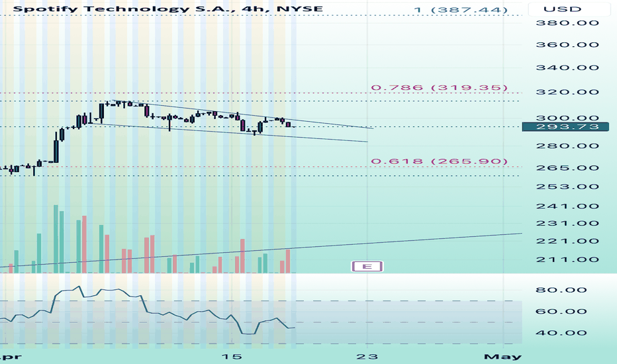Click the 380.00 price axis label
The image size is (617, 364).
(x=567, y=23)
